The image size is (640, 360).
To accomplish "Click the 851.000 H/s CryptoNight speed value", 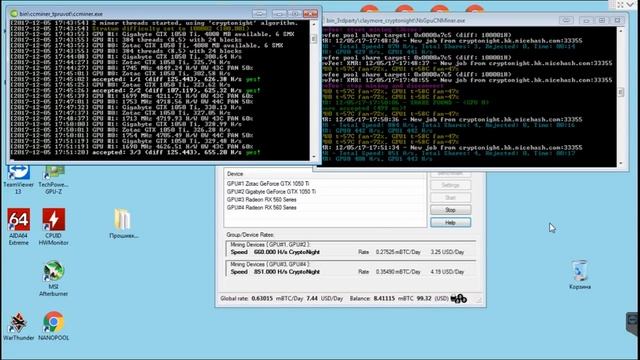I will click(287, 272).
